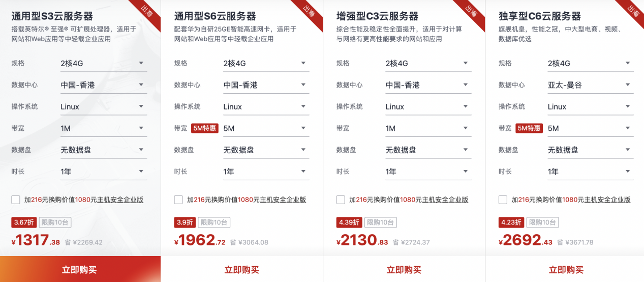Image resolution: width=644 pixels, height=282 pixels.
Task: Click the 5M特惠 badge on C6 card
Action: pos(529,128)
